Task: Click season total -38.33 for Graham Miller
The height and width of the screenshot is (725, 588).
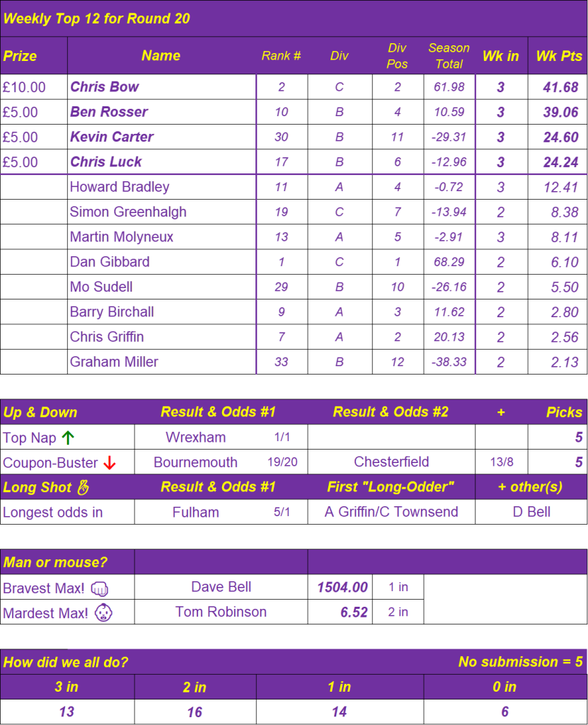Action: pyautogui.click(x=449, y=362)
